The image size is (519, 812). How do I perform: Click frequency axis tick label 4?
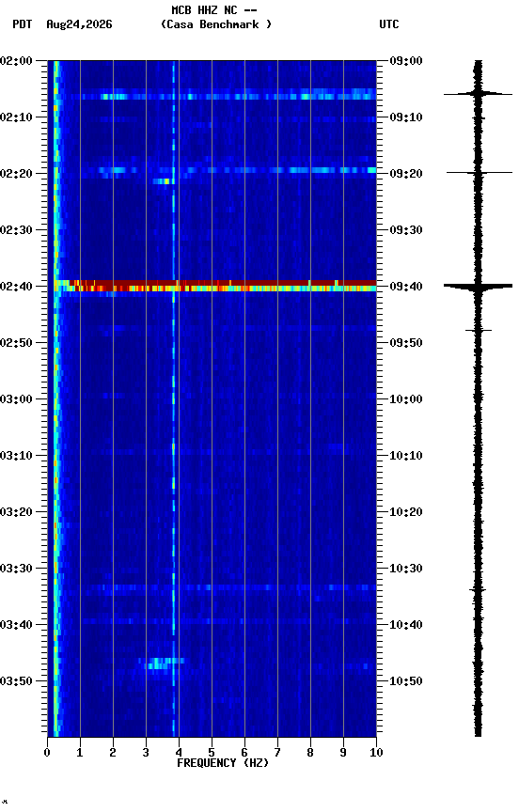pyautogui.click(x=179, y=753)
